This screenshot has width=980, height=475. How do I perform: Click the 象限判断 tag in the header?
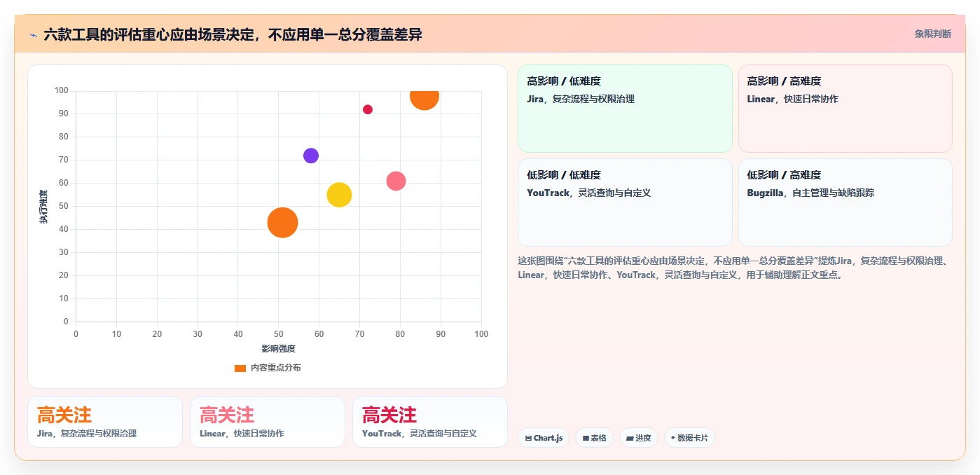932,34
